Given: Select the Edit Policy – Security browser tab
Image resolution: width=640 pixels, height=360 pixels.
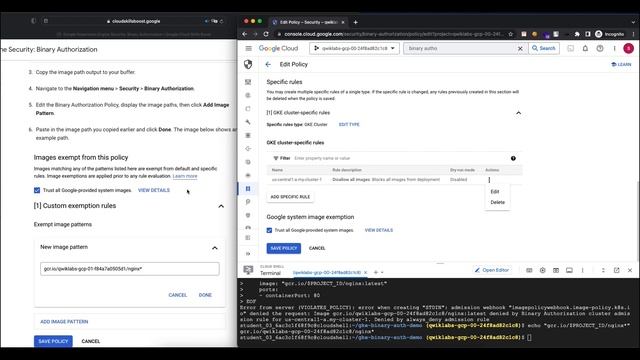Looking at the screenshot, I should [x=308, y=22].
